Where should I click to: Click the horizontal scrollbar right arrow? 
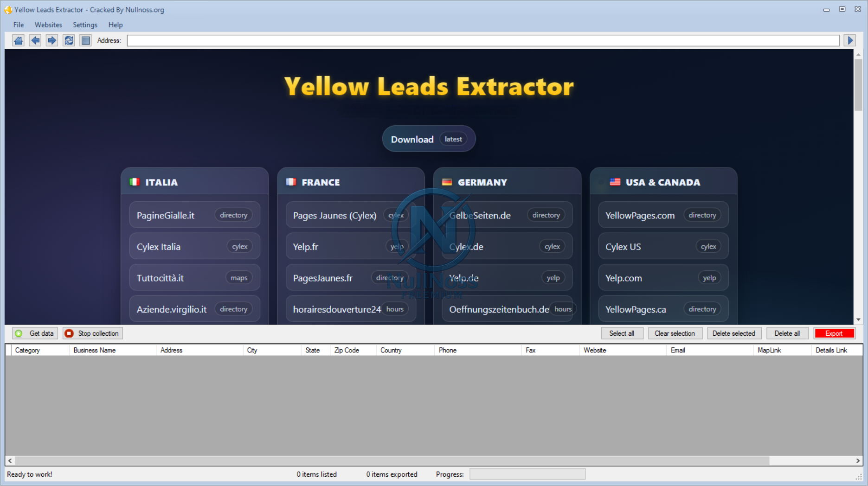(858, 461)
